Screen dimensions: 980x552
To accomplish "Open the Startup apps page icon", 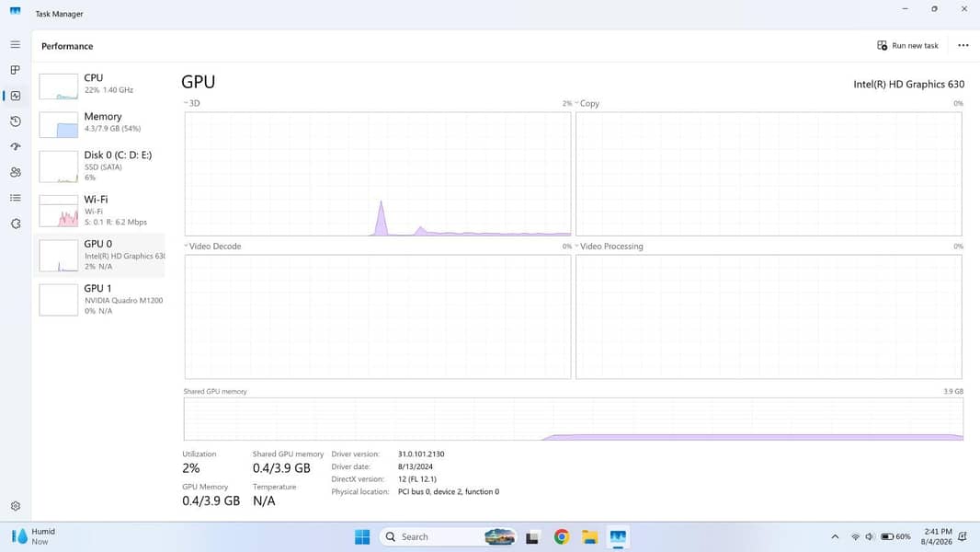I will (16, 146).
